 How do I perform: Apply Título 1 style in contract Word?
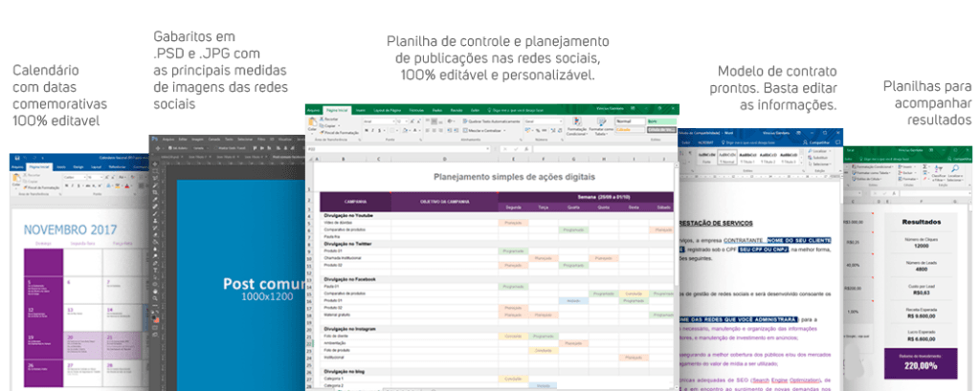pyautogui.click(x=748, y=158)
